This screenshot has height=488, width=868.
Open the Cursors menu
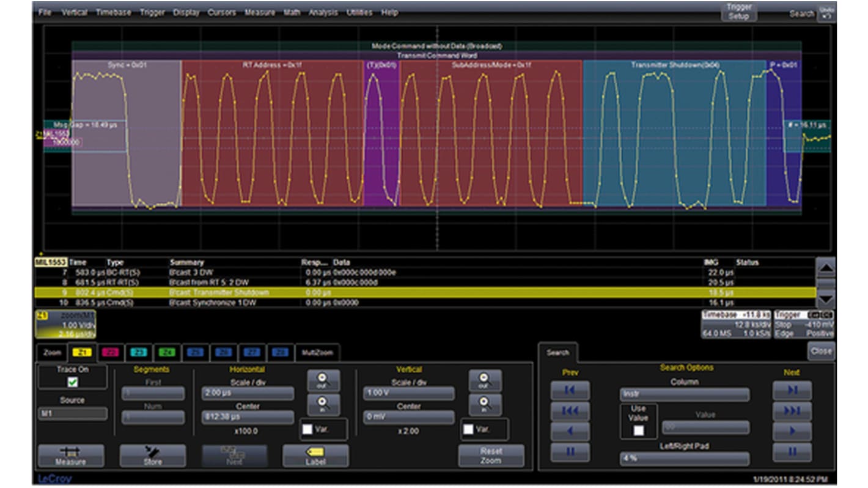222,12
